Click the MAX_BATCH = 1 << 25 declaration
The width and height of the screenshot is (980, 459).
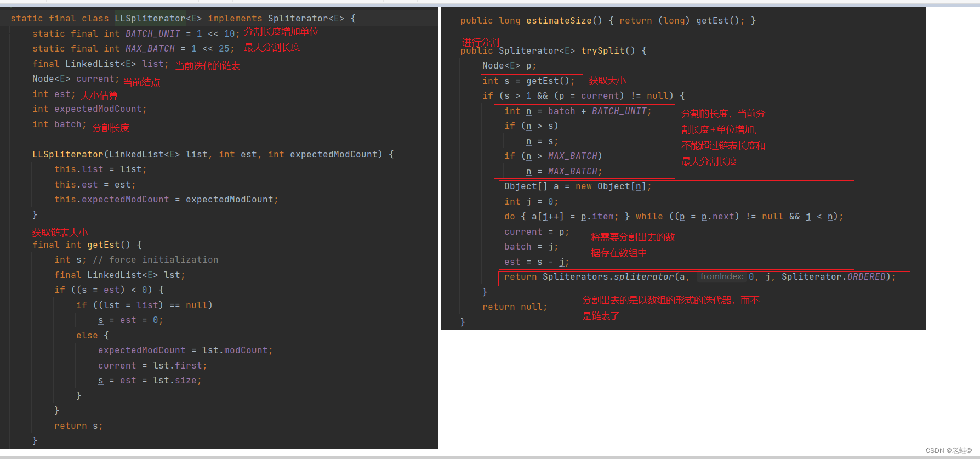click(133, 49)
